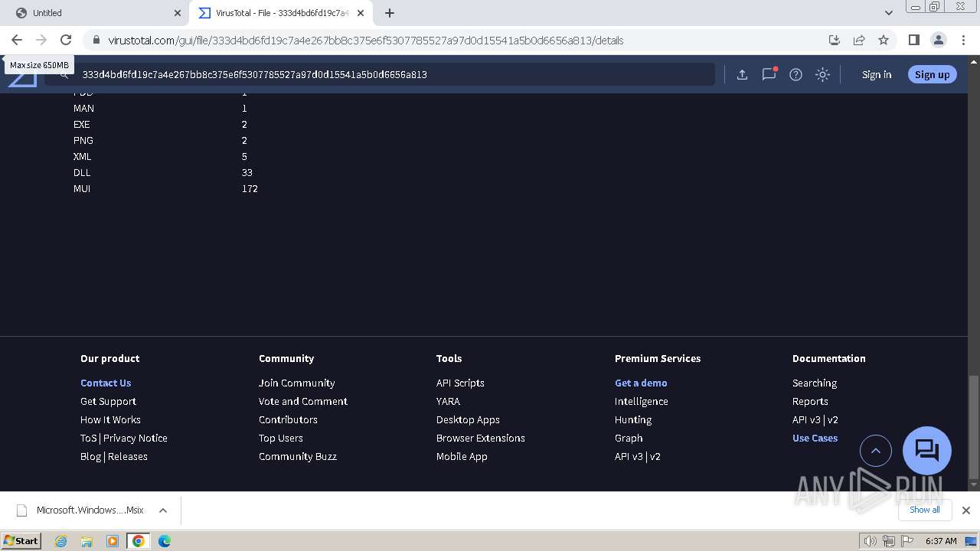Open the help question mark icon
This screenshot has height=551, width=980.
pos(795,74)
